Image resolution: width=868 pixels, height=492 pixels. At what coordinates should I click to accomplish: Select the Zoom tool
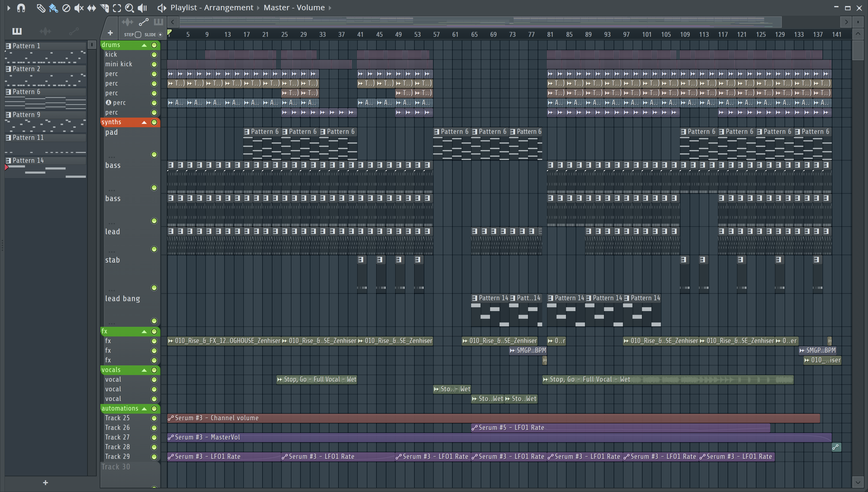129,8
